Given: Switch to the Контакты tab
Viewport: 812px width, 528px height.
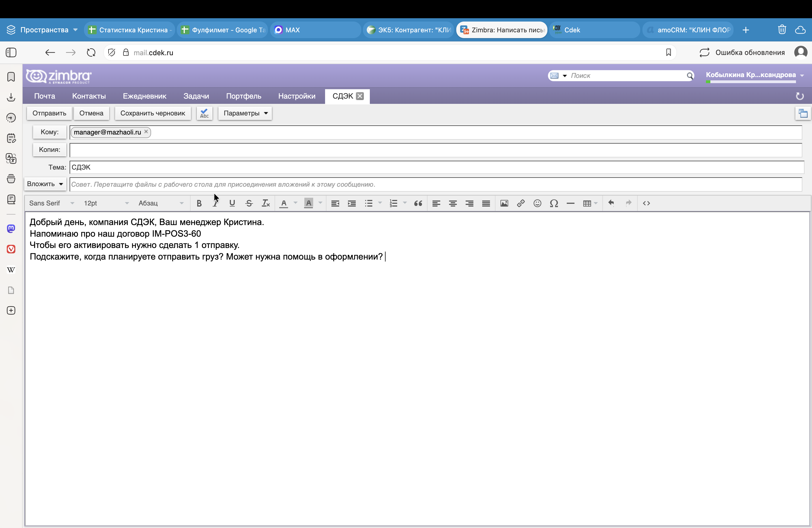Looking at the screenshot, I should pyautogui.click(x=89, y=96).
